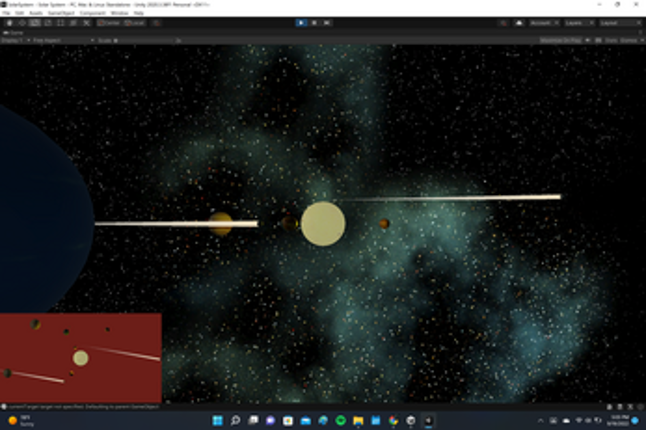This screenshot has width=646, height=430.
Task: Show hidden system tray icons
Action: 541,421
